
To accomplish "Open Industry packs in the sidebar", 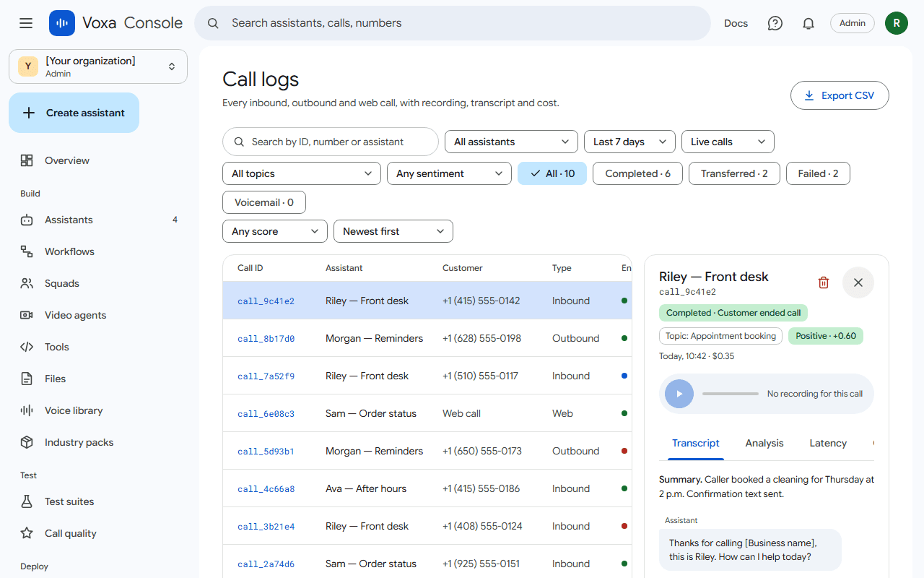I will (100, 442).
